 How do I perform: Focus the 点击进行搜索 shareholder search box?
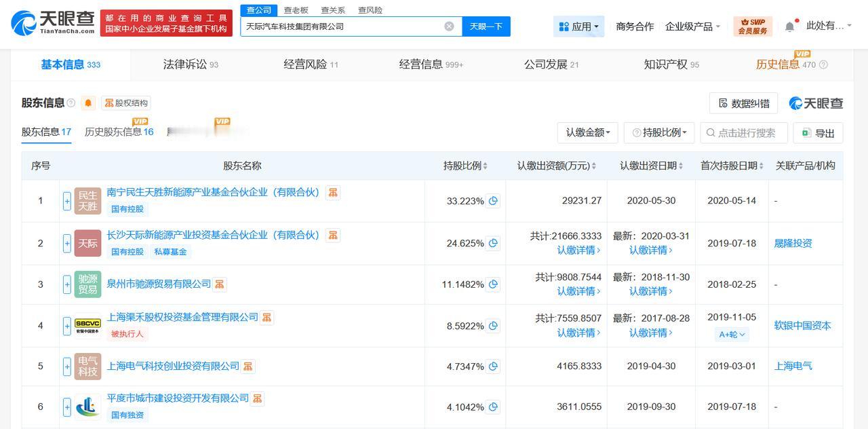(744, 133)
